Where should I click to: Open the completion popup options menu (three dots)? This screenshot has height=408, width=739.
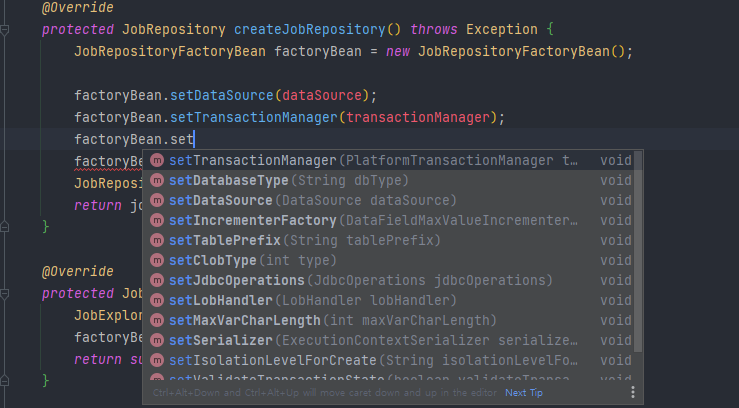[632, 392]
